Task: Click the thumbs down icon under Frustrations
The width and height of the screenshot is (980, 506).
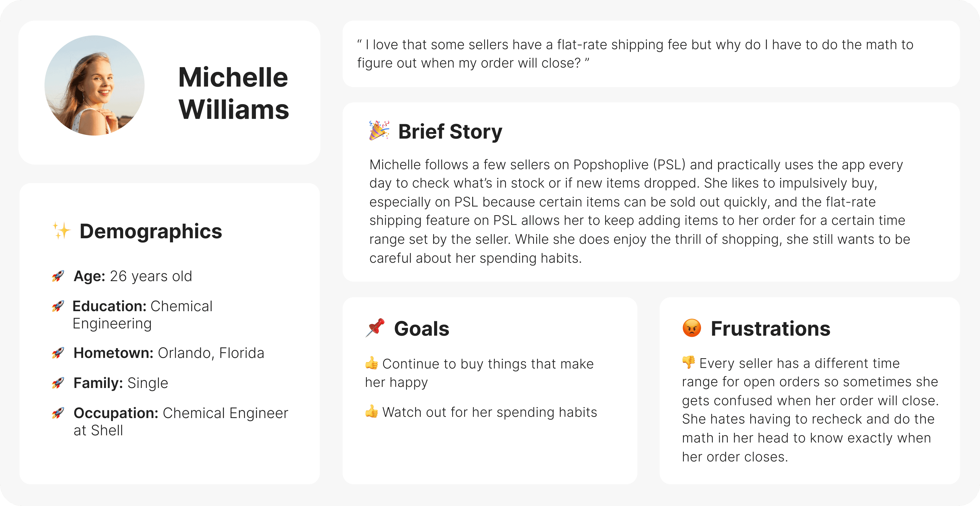Action: pos(689,362)
